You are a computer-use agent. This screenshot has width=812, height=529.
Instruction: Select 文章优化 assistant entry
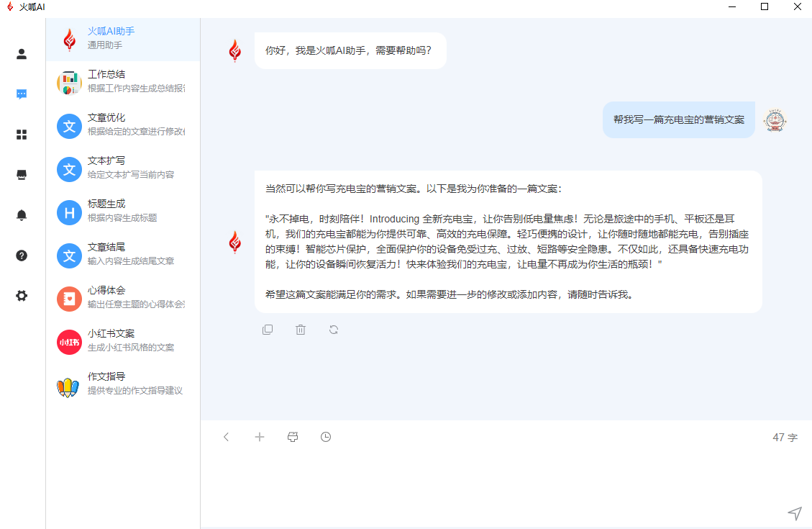tap(122, 125)
